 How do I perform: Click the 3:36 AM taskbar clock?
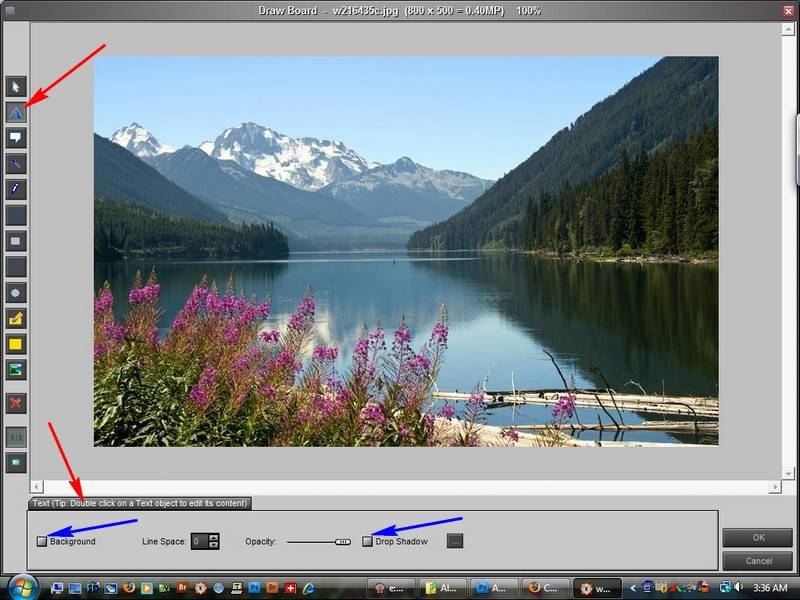click(x=770, y=588)
